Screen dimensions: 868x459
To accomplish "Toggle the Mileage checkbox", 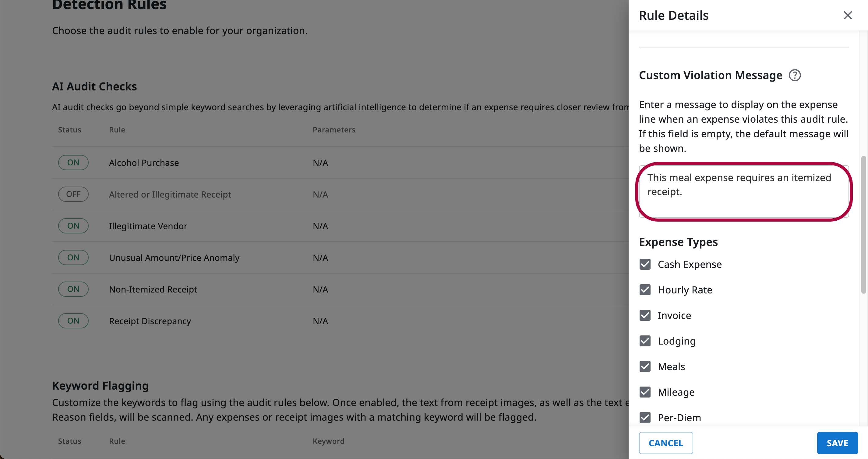I will pos(645,392).
